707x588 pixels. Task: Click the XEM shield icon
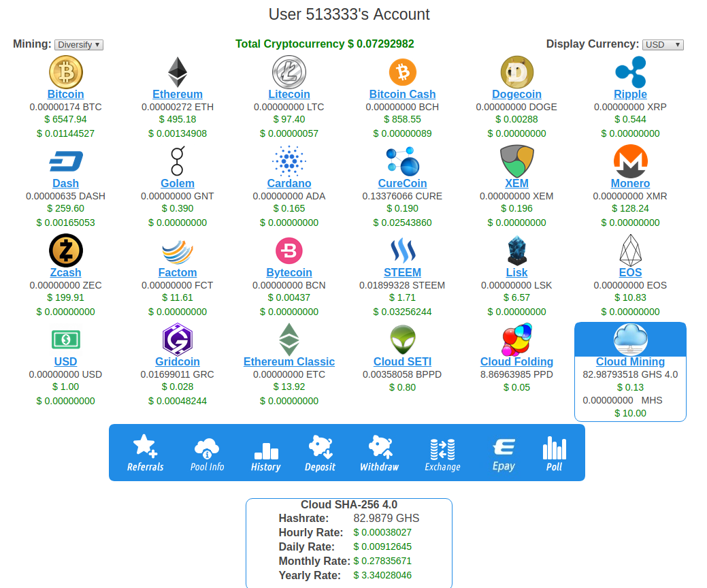(516, 161)
